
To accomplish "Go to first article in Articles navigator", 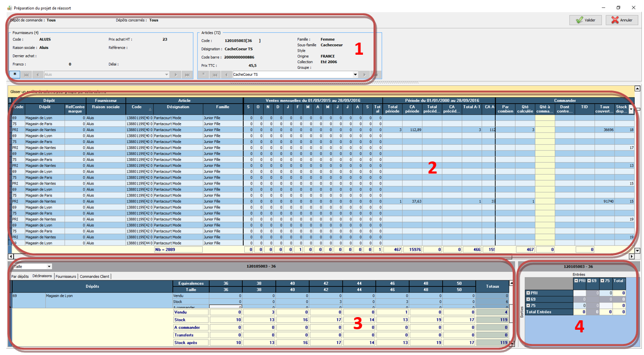I will [215, 75].
